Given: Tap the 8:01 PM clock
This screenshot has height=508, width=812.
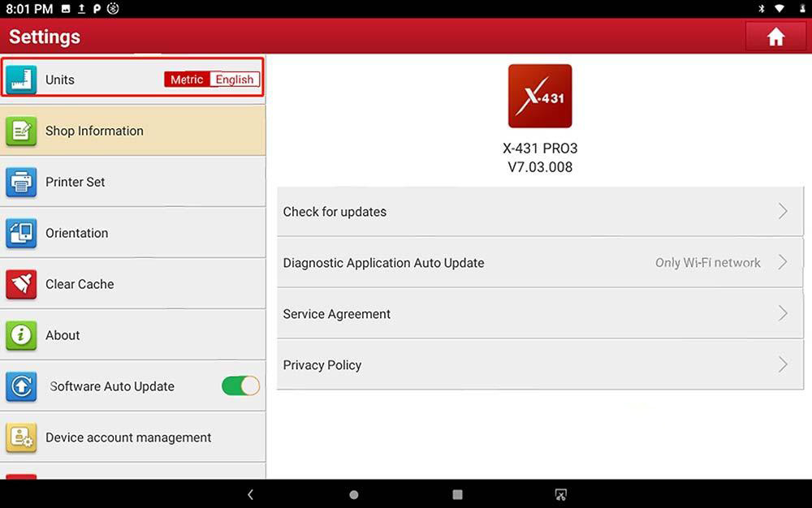Looking at the screenshot, I should 29,9.
